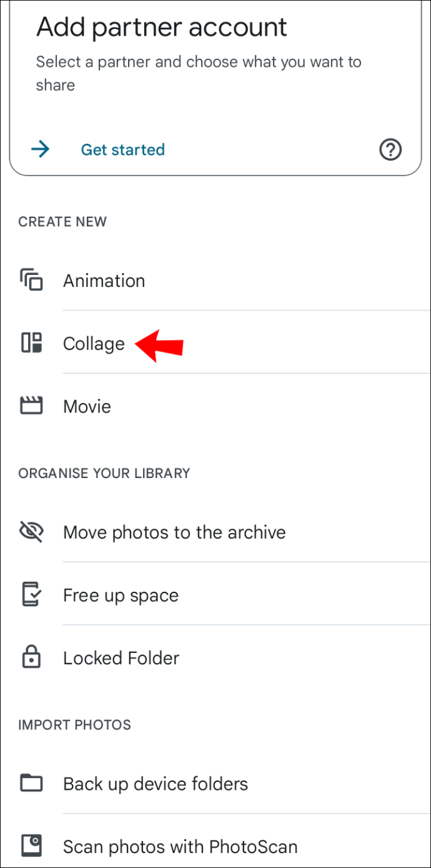
Task: Tap the Animation stacked-frames icon
Action: click(31, 281)
